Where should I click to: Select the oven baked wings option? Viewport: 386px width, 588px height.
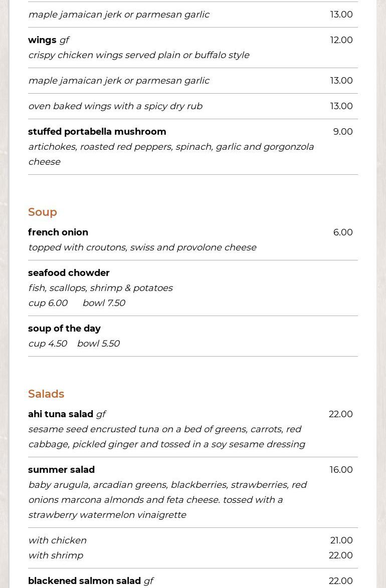pyautogui.click(x=115, y=106)
